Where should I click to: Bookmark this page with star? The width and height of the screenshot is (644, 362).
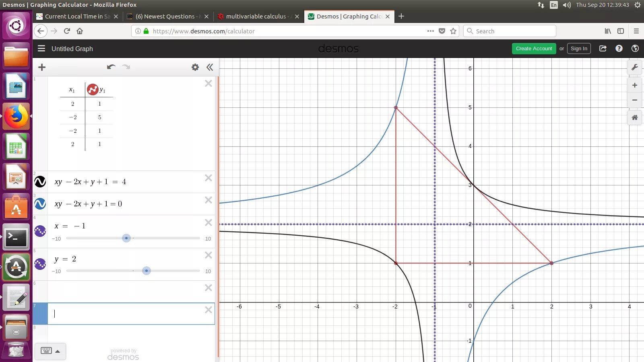click(x=453, y=31)
